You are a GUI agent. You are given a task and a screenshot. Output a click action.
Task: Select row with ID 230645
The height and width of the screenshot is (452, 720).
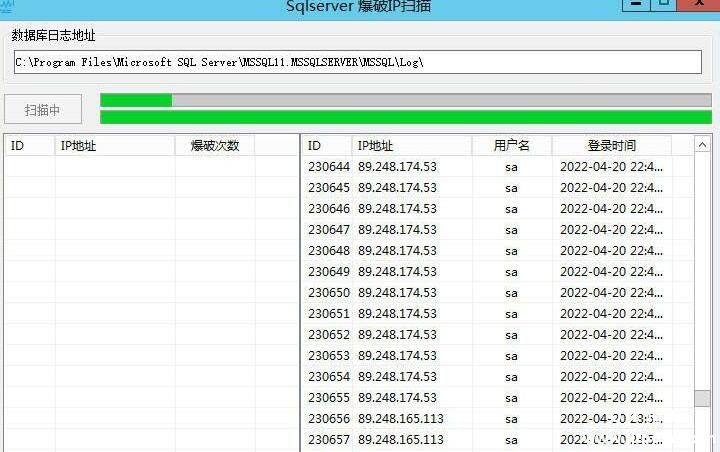[498, 187]
